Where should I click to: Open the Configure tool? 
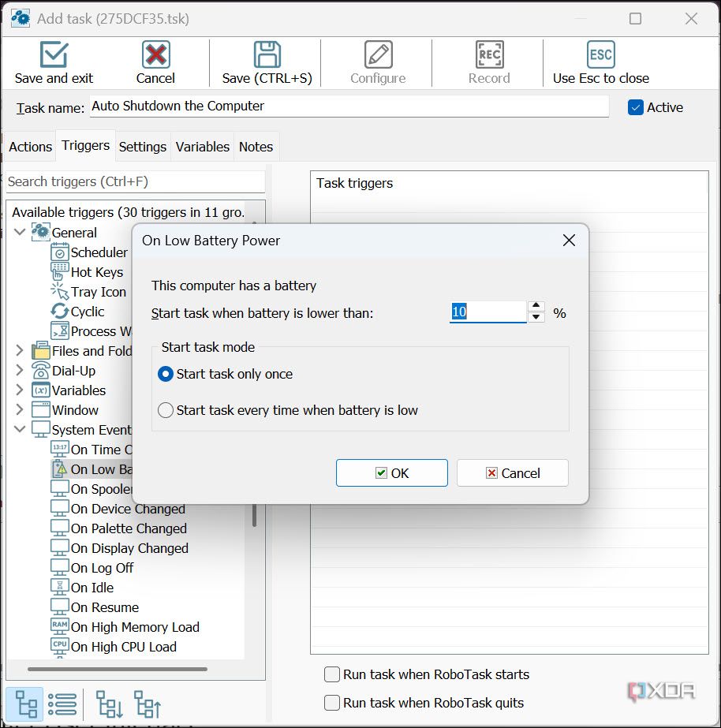pos(376,55)
